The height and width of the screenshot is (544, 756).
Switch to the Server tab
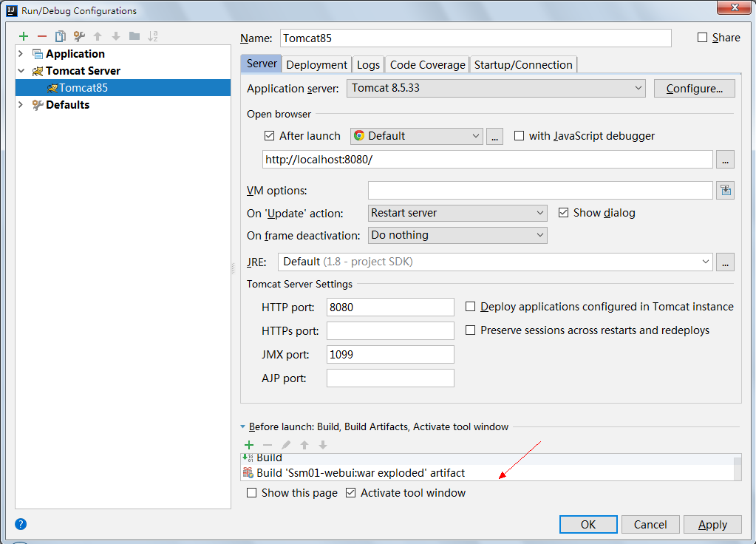262,64
